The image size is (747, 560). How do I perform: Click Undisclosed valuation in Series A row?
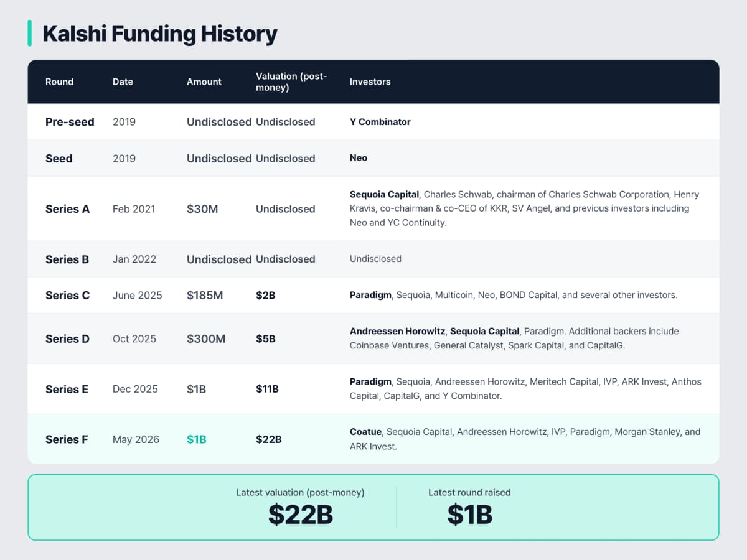coord(286,209)
